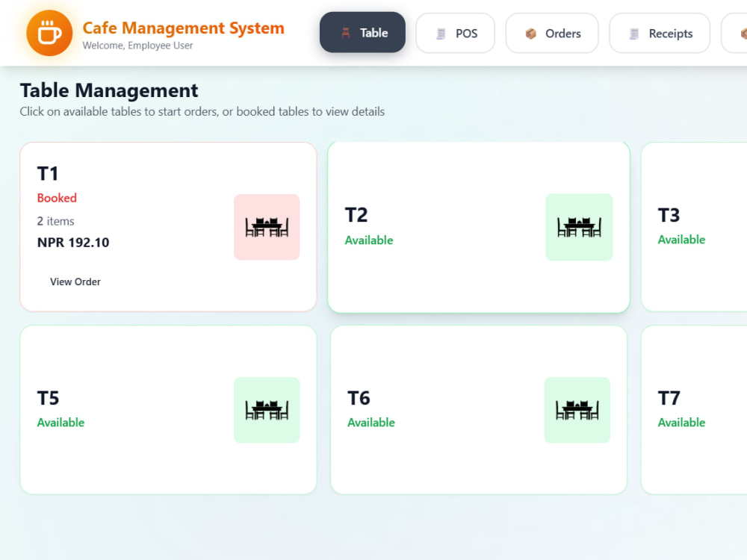Click the Cafe Management System title
The height and width of the screenshot is (560, 747).
point(184,28)
